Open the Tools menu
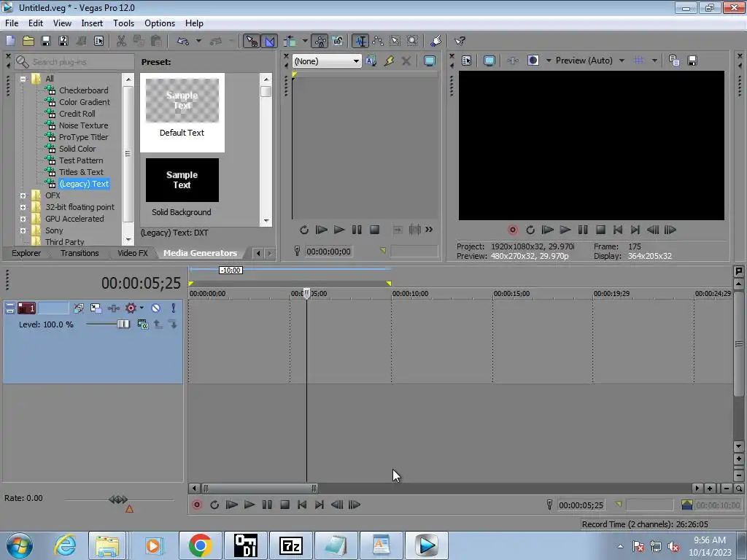The image size is (747, 560). pyautogui.click(x=123, y=23)
